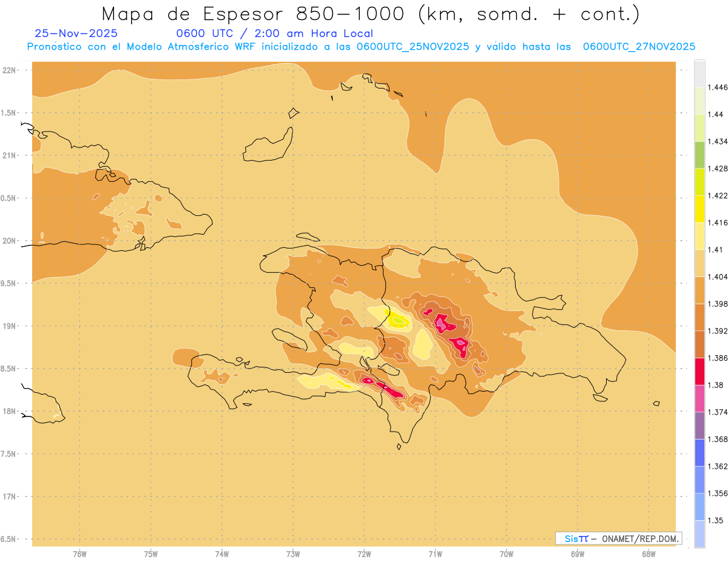728x562 pixels.
Task: Click the longitude label "75W"
Action: pyautogui.click(x=151, y=554)
